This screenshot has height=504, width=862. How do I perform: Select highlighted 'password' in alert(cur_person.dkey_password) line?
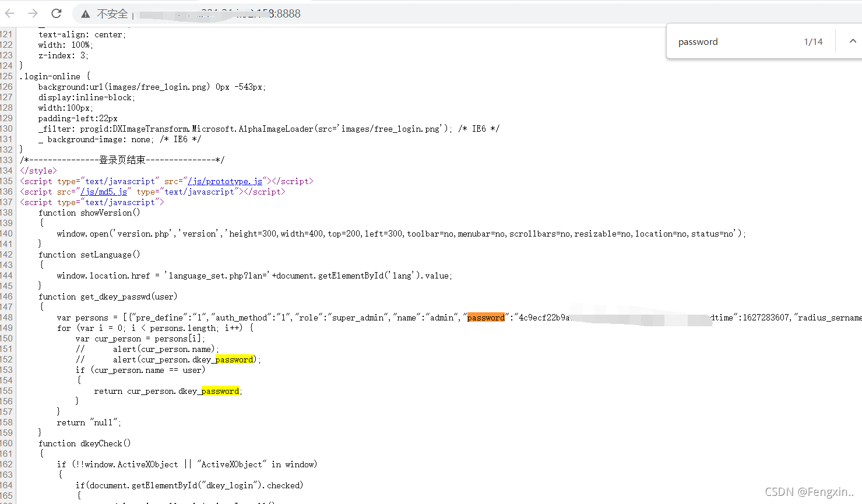tap(234, 360)
